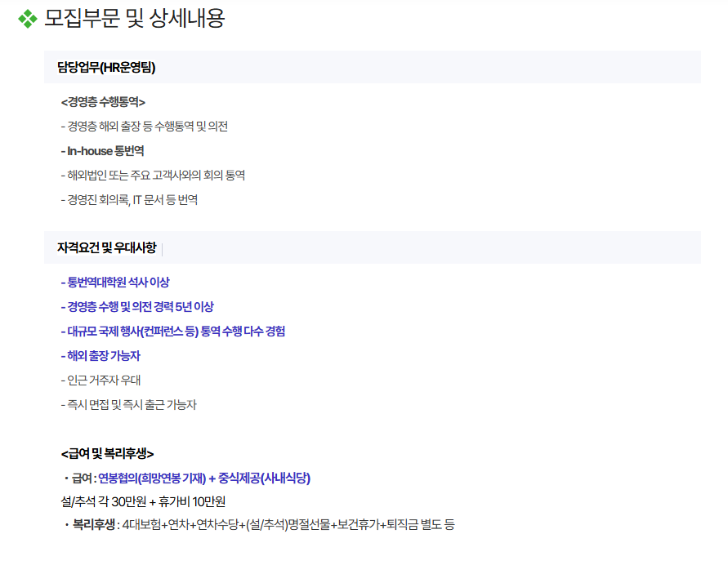Click the <경영층 수행통역> subheading
The image size is (728, 583).
tap(103, 102)
